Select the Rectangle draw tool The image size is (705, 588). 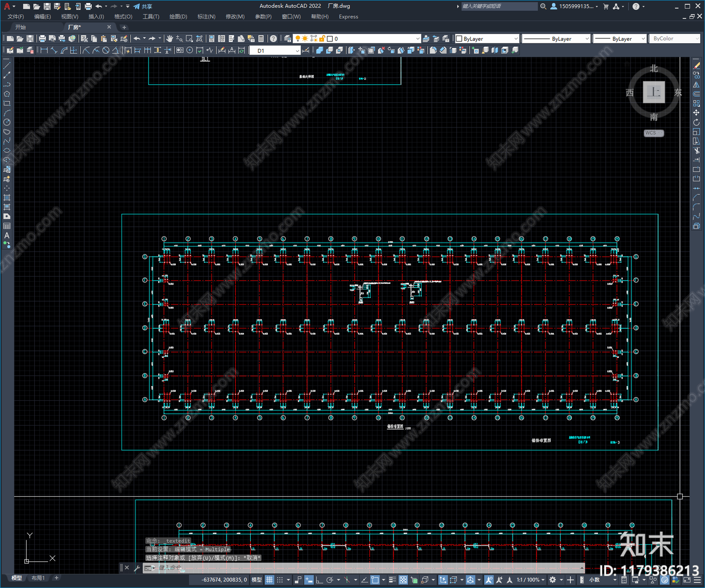pyautogui.click(x=7, y=104)
